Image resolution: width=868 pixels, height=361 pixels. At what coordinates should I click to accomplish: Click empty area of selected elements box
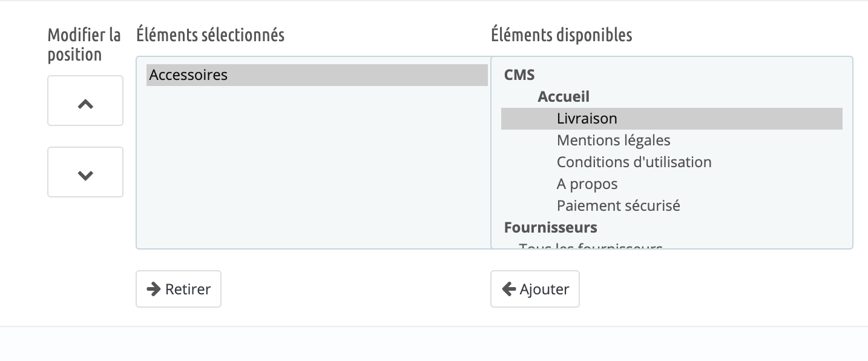314,170
